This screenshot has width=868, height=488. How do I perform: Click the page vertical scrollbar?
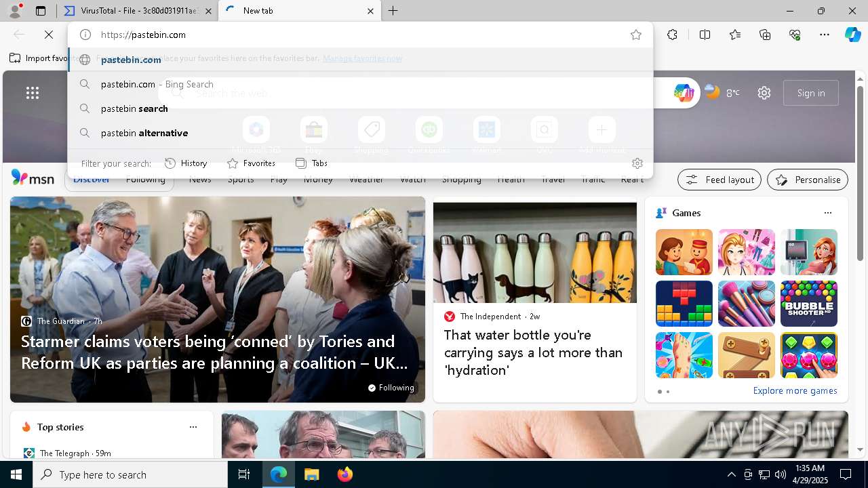861,173
